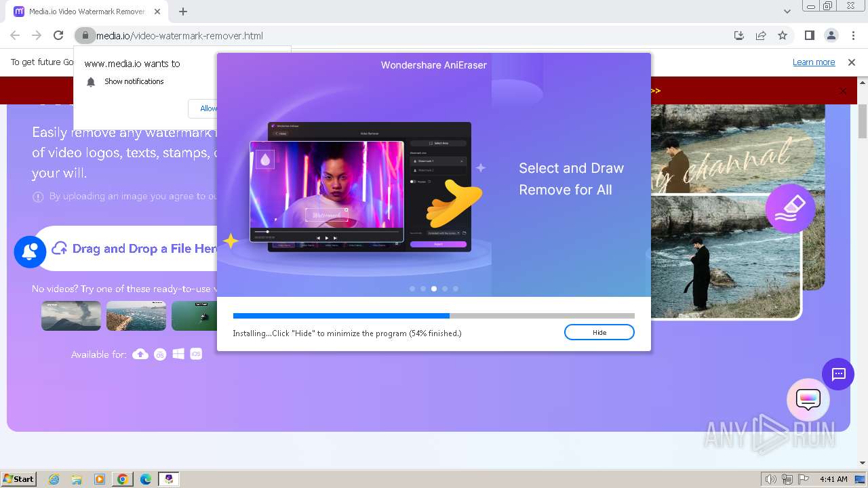This screenshot has height=488, width=868.
Task: Select the volcano sample video thumbnail
Action: [71, 316]
